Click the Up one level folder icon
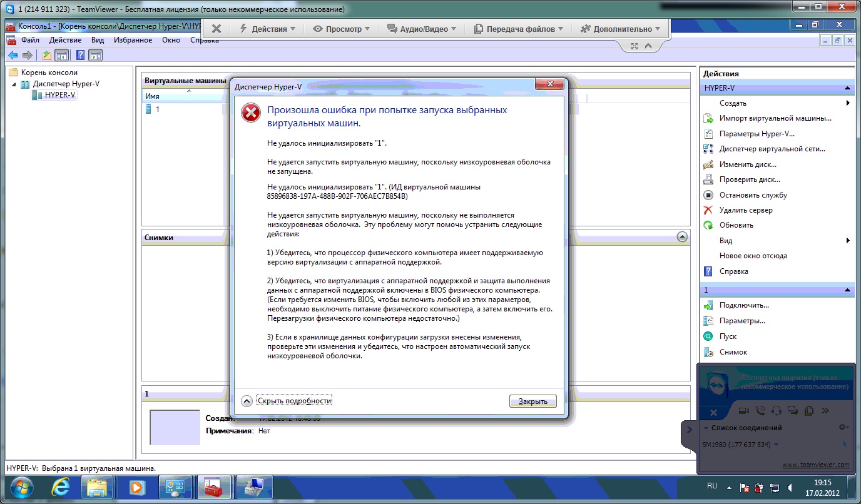Viewport: 861px width, 504px height. click(46, 55)
